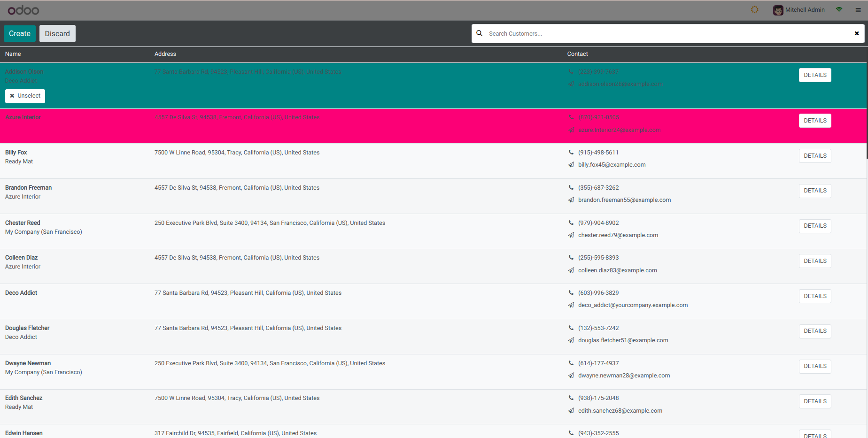This screenshot has width=868, height=438.
Task: Open Details for Deco Addict
Action: [x=815, y=296]
